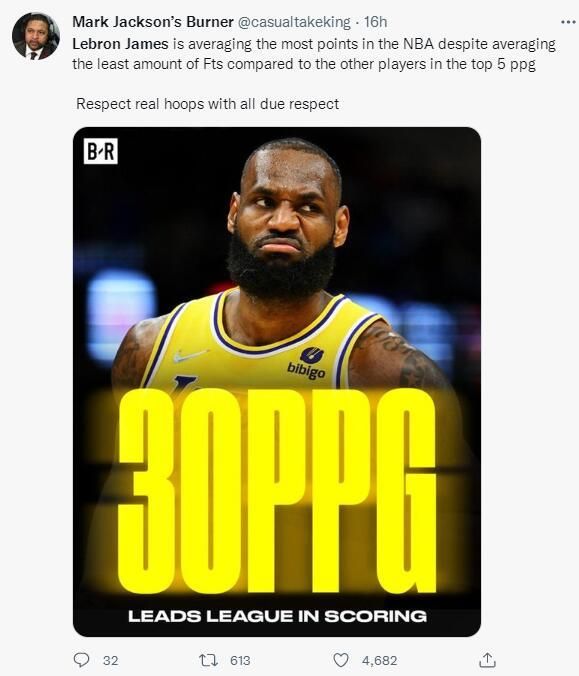Click tweet text about top 5 ppg

(314, 54)
